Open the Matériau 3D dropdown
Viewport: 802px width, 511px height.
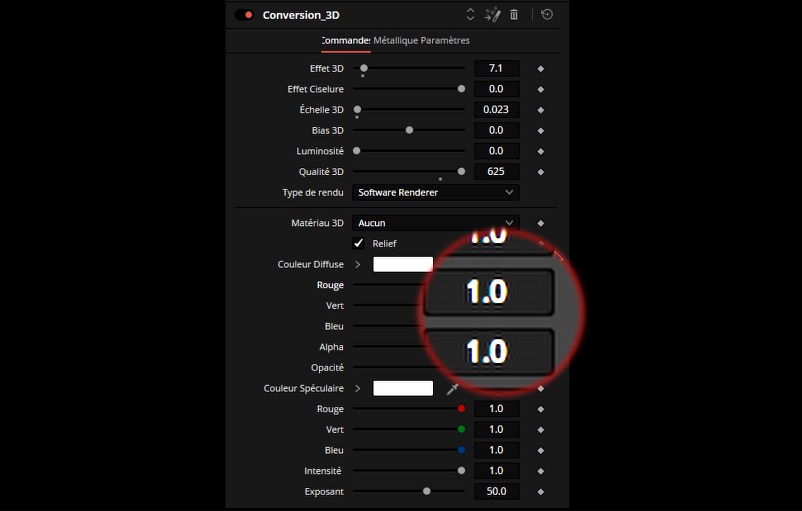[x=435, y=223]
